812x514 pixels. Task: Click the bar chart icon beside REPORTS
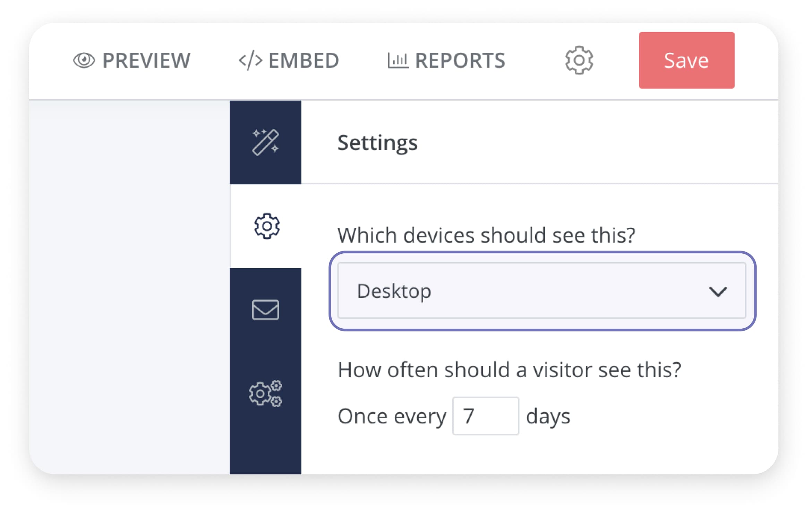[398, 60]
